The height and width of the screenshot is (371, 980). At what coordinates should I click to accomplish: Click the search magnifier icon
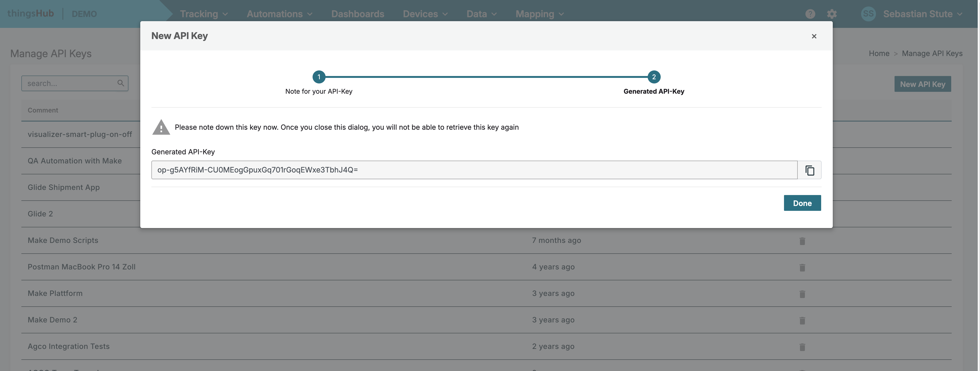pos(121,83)
